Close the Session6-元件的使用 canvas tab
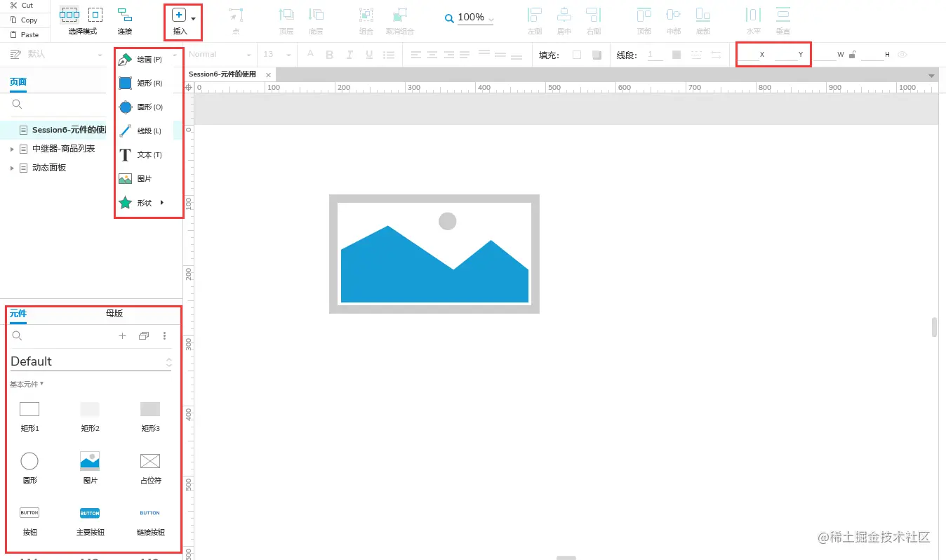 click(268, 75)
